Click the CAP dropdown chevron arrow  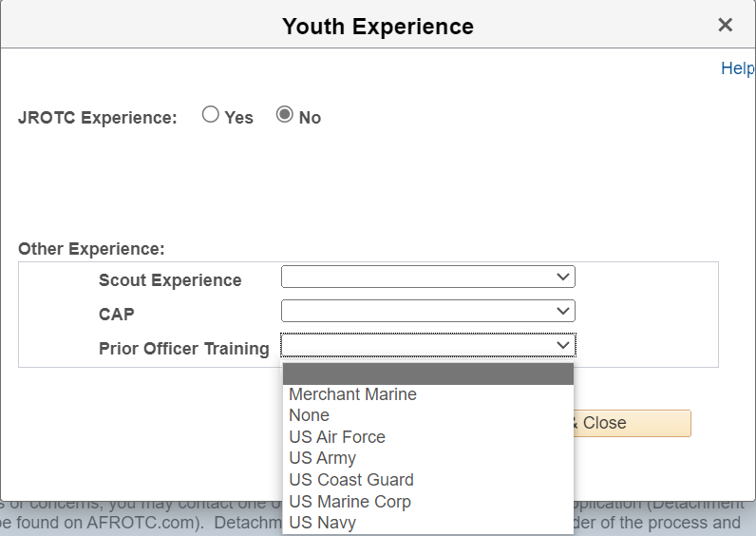coord(563,311)
